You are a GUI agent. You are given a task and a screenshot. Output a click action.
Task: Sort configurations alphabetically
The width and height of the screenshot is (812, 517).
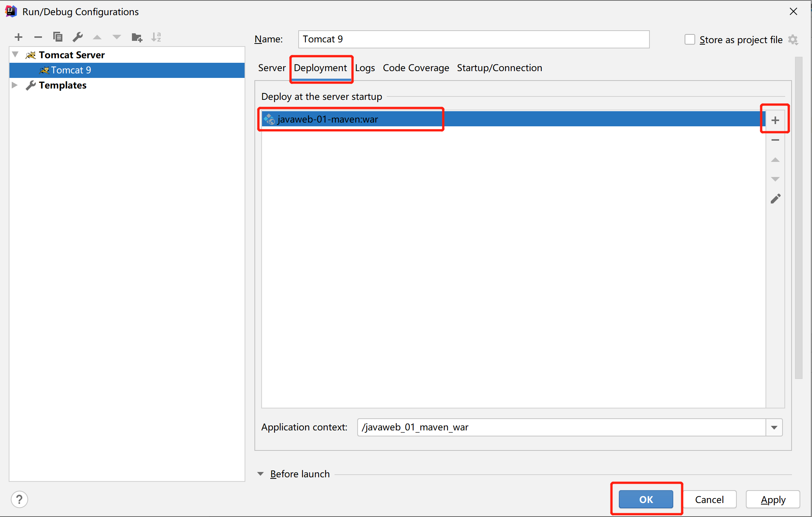[x=156, y=37]
